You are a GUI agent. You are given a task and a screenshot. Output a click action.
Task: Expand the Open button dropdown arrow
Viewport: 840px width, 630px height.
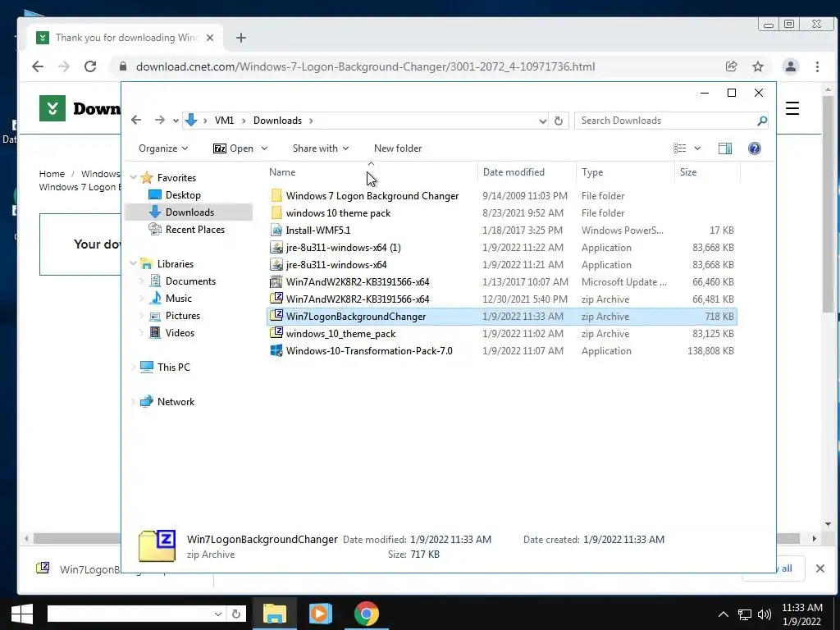click(x=264, y=148)
